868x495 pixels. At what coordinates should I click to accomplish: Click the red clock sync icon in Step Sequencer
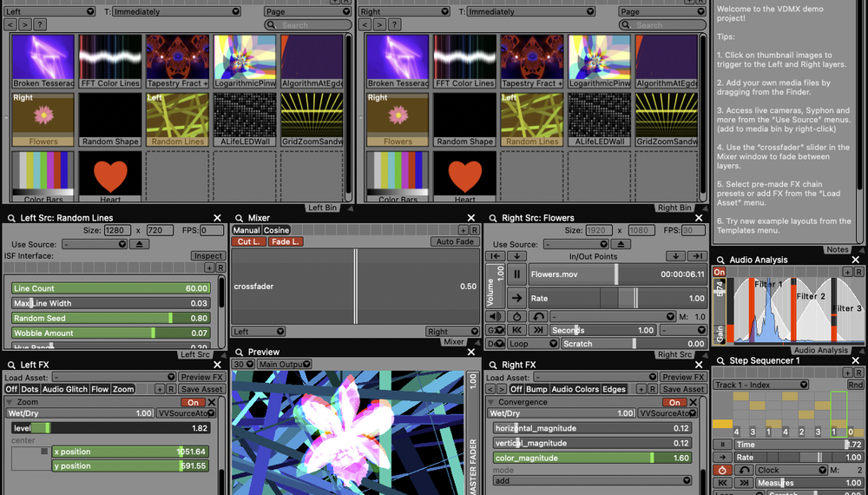coord(721,470)
